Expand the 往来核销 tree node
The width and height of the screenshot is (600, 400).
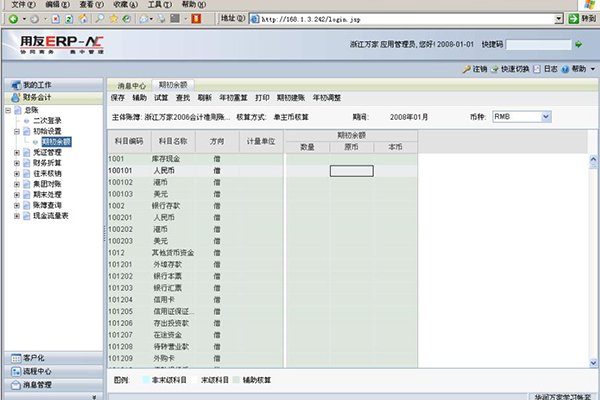click(17, 174)
